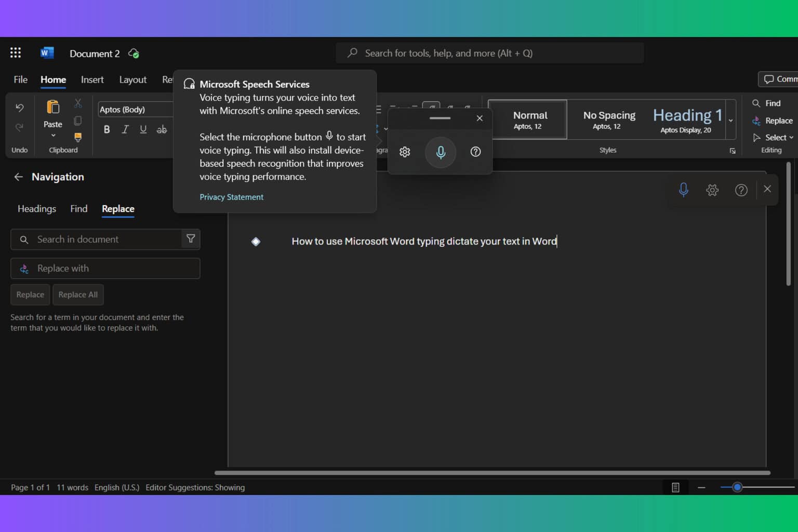Click the Paste clipboard icon
The image size is (798, 532).
point(53,108)
